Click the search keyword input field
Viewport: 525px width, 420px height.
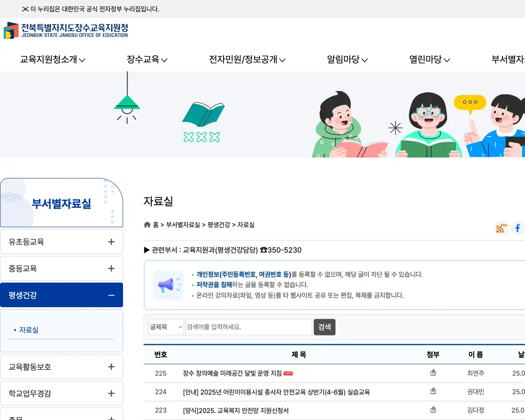249,327
